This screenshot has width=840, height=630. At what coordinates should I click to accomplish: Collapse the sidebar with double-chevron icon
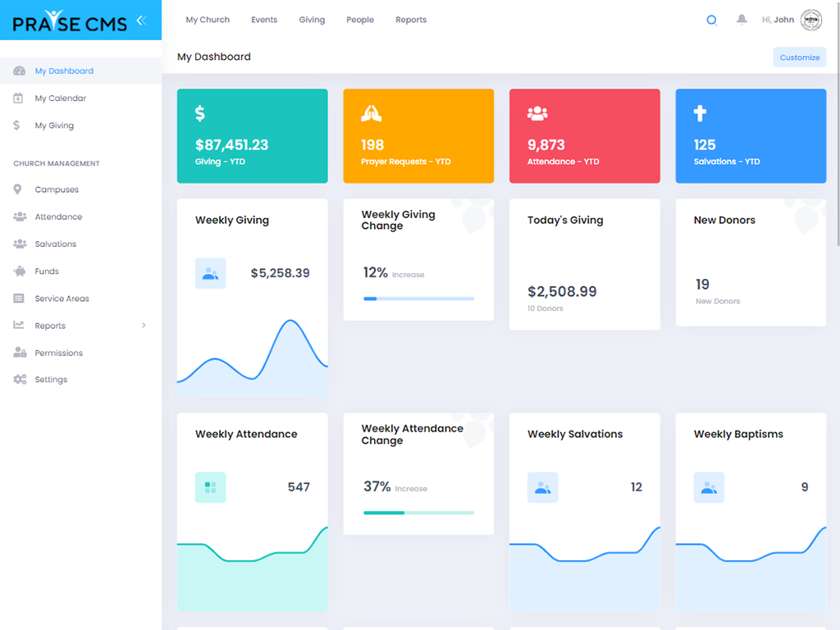(x=141, y=21)
